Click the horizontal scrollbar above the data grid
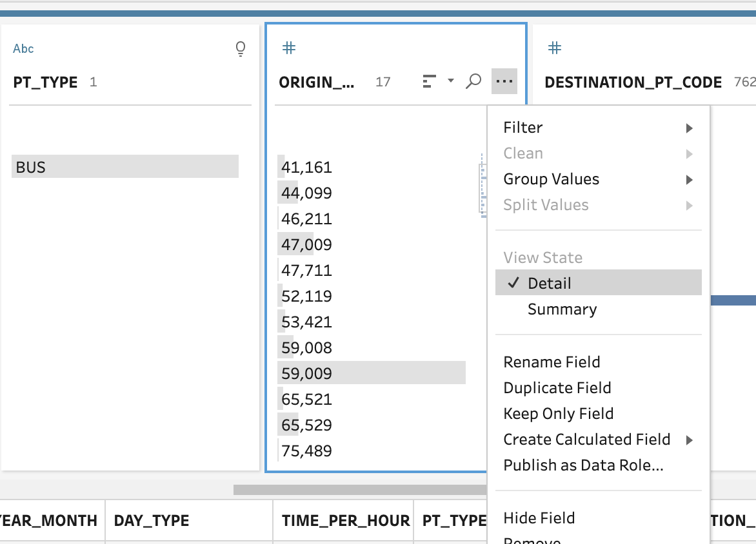 [x=360, y=490]
